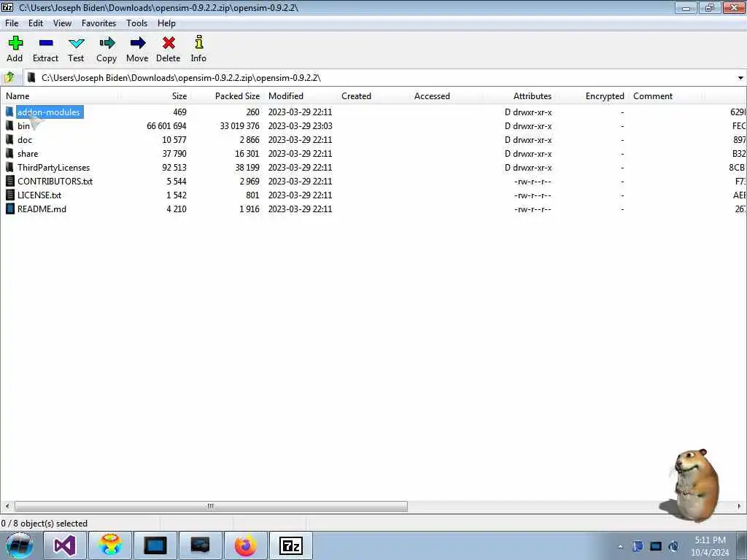747x560 pixels.
Task: Sort by the Name column header
Action: click(x=61, y=96)
